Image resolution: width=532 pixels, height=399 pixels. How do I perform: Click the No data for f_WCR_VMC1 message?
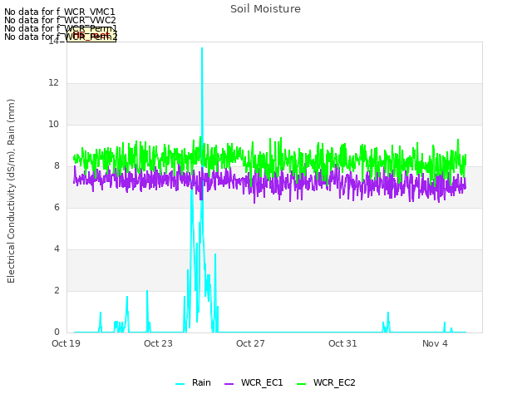point(60,12)
